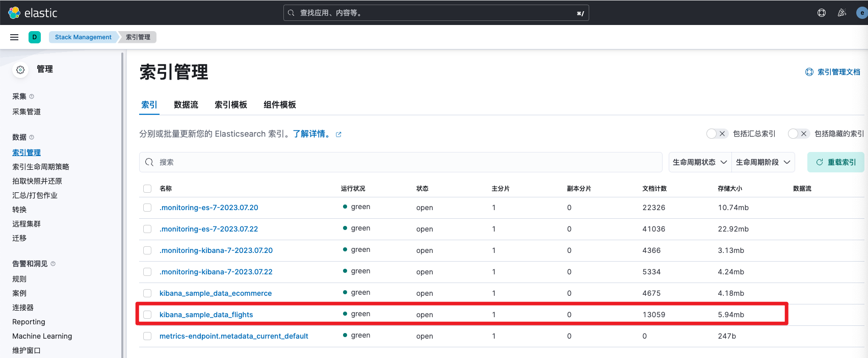Switch to the 数据流 tab
The width and height of the screenshot is (868, 358).
pos(186,105)
